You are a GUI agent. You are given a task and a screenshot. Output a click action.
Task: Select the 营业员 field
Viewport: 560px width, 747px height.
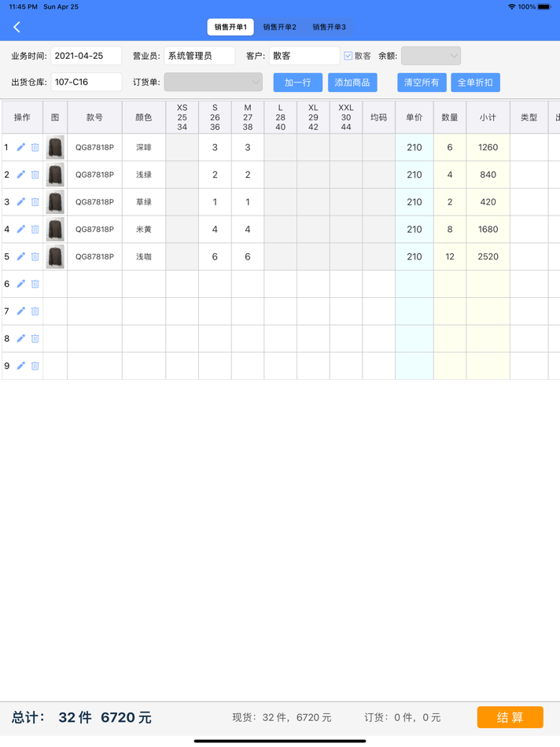click(199, 56)
